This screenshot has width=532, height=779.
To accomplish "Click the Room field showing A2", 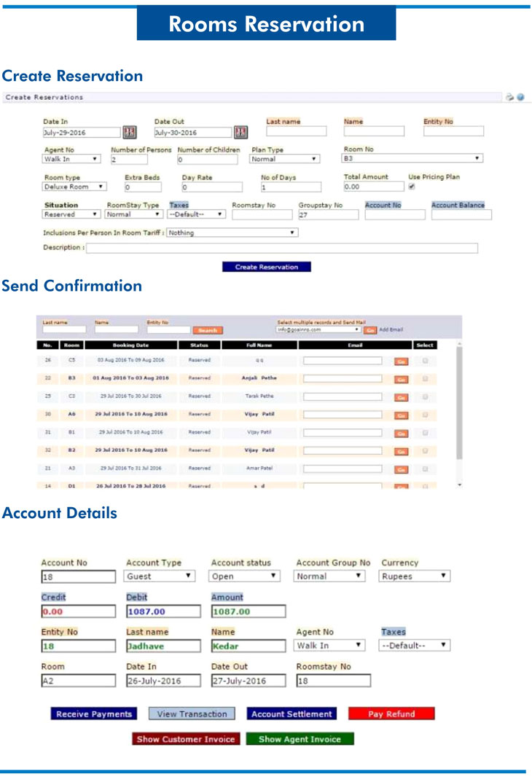I will [79, 681].
